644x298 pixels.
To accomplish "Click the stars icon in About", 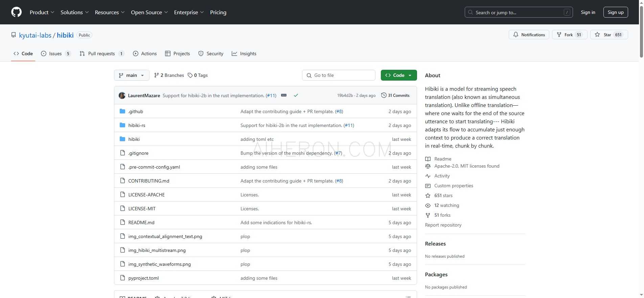I will [428, 195].
